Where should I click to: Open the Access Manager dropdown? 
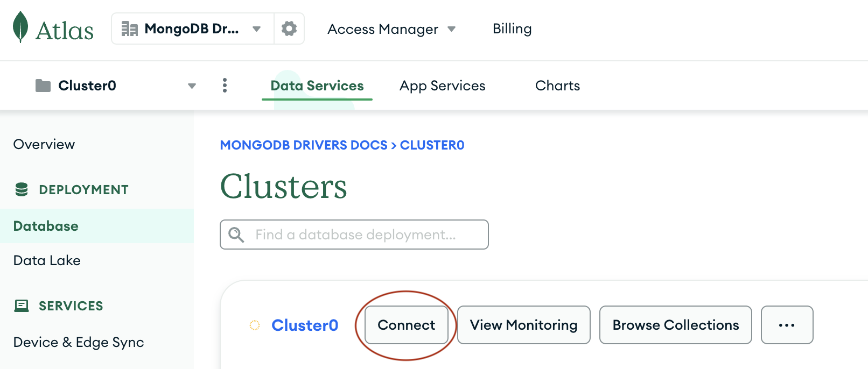tap(391, 29)
